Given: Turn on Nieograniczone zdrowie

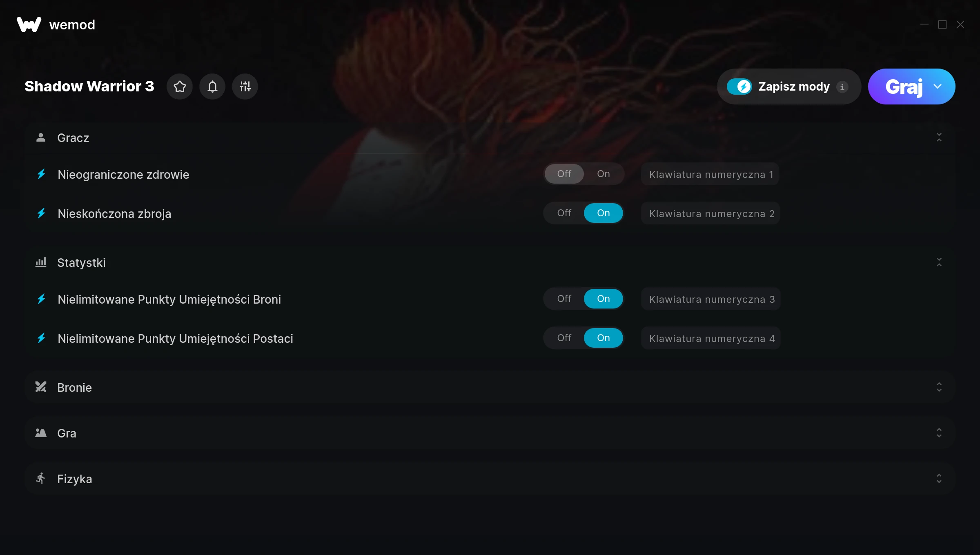Looking at the screenshot, I should pos(603,174).
